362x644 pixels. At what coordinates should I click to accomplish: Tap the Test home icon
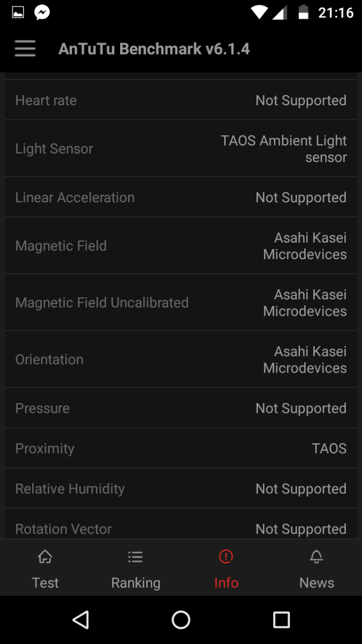45,557
